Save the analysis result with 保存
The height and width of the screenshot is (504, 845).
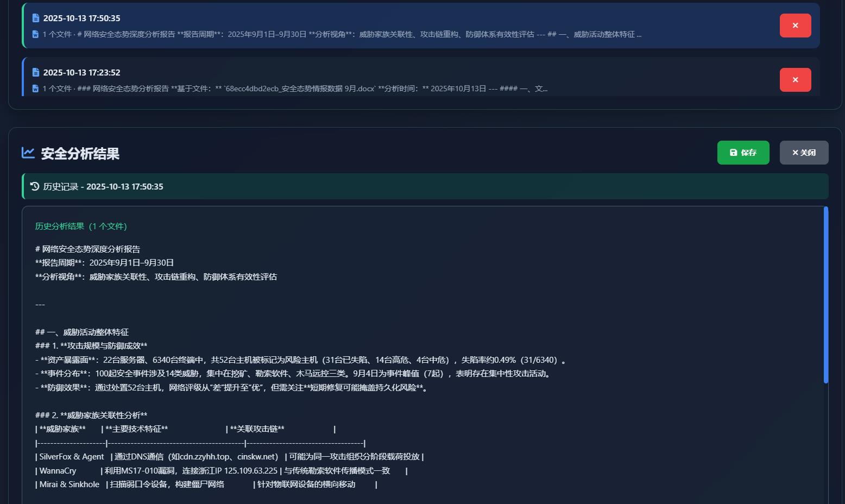point(743,153)
